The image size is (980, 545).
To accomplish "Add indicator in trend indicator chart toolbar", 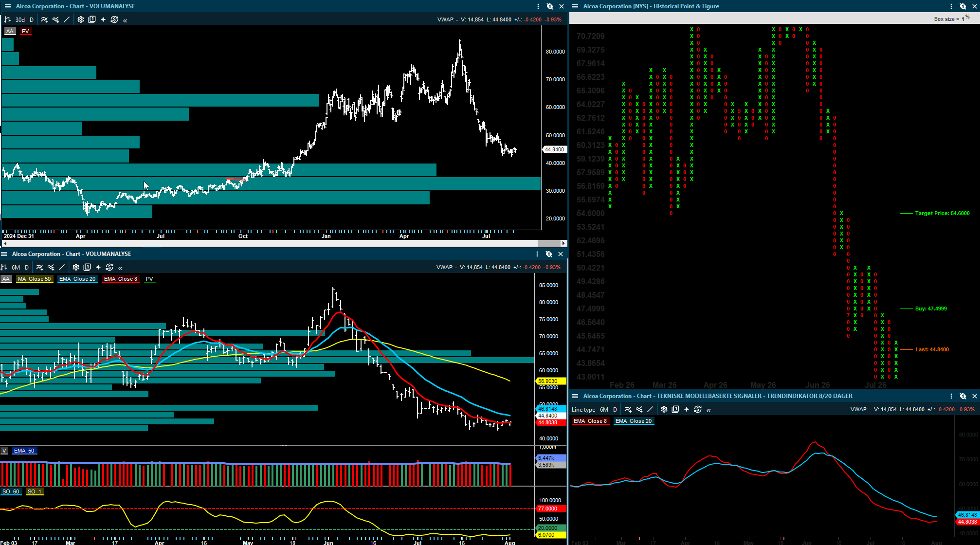I will tap(628, 409).
